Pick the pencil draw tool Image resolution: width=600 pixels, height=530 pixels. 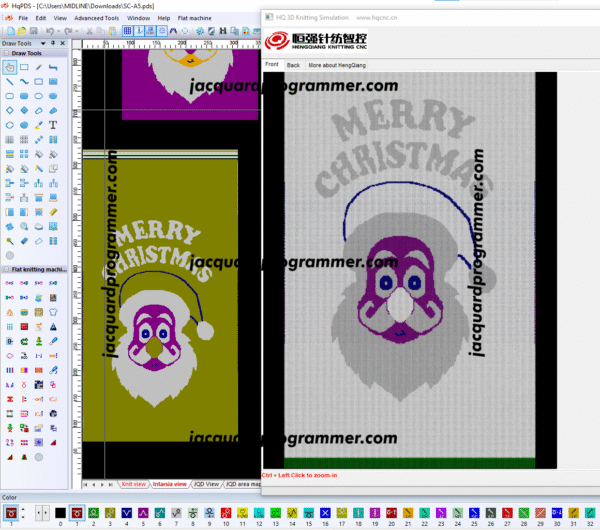pos(38,66)
